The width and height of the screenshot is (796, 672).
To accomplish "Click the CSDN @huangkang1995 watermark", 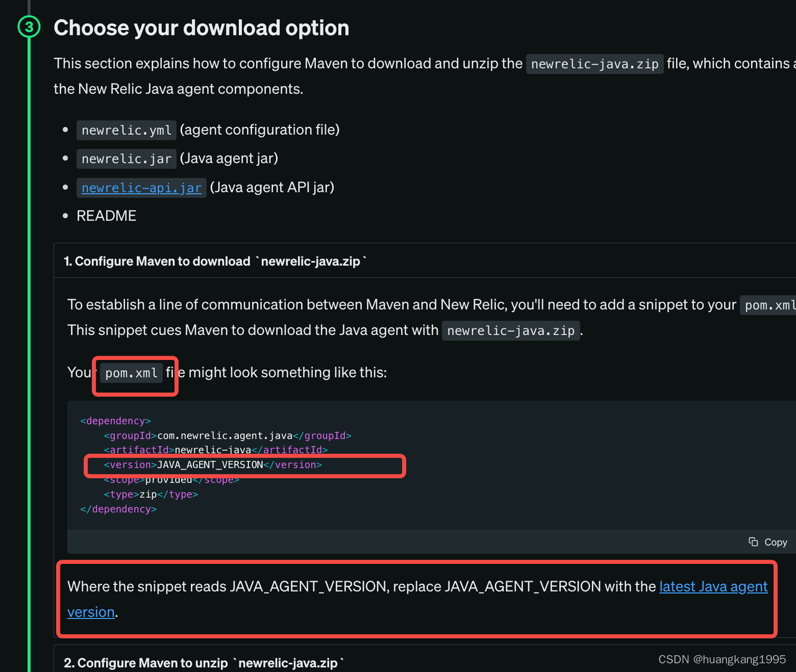I will (x=721, y=659).
